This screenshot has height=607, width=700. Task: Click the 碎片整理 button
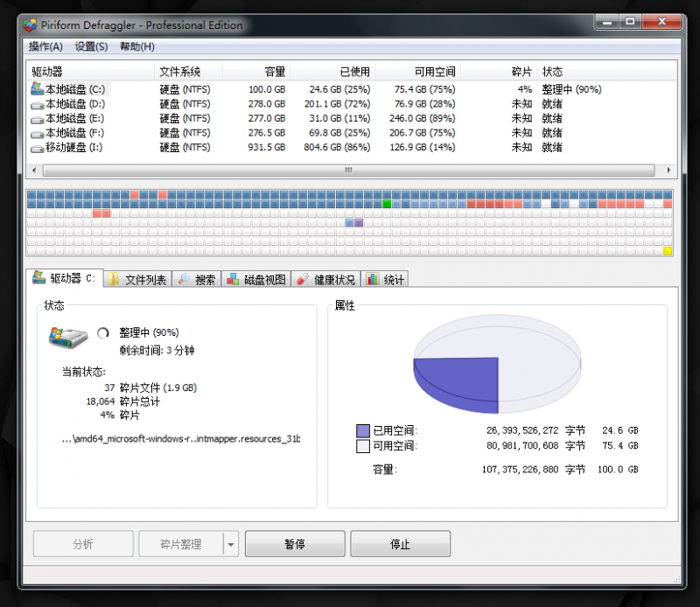point(181,544)
